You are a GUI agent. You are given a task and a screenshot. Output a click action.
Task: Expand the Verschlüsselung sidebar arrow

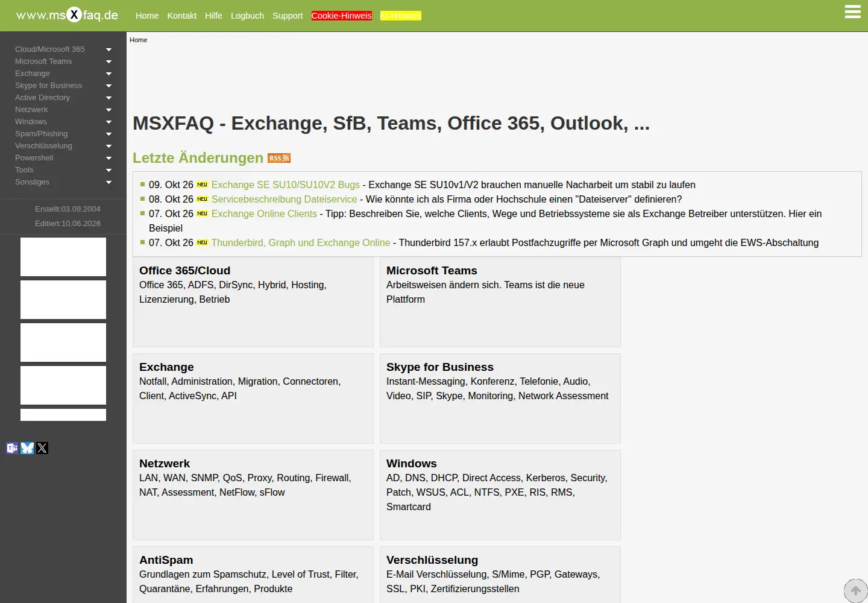(109, 146)
